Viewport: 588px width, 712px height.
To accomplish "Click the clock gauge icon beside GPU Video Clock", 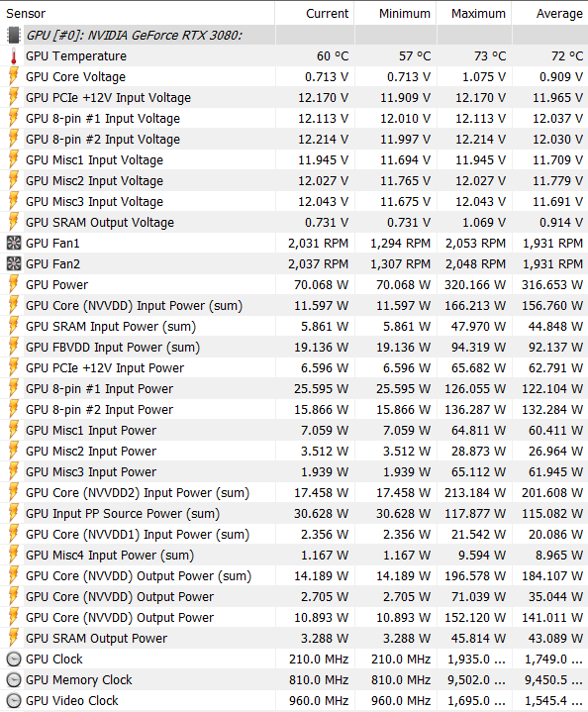I will 14,701.
